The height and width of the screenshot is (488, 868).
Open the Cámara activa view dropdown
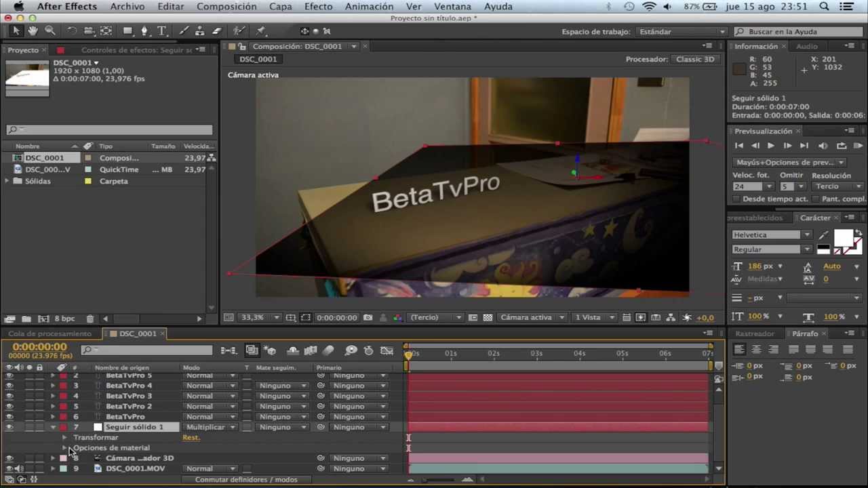point(532,317)
